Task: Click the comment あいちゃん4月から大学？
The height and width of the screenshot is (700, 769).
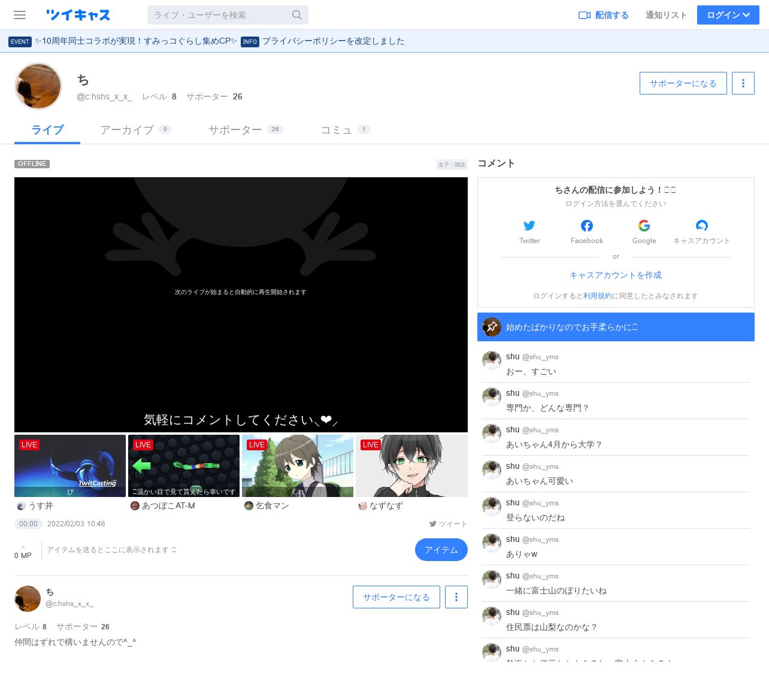Action: pos(554,444)
